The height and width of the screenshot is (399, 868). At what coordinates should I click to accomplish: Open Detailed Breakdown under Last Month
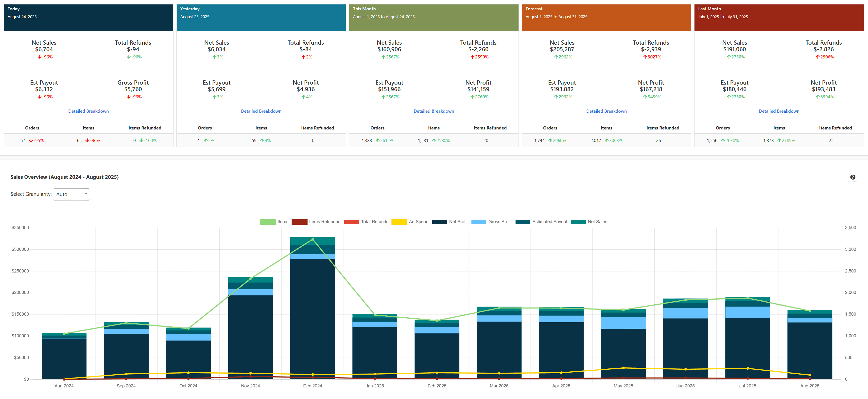click(779, 111)
